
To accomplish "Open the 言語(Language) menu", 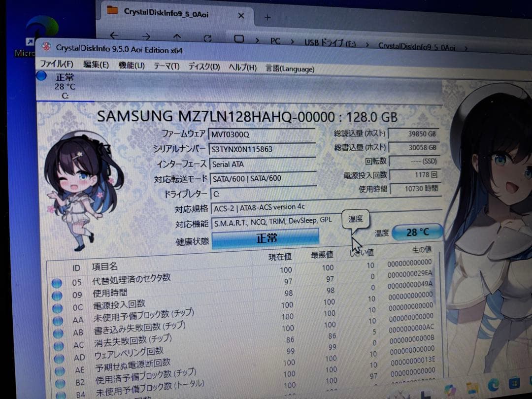I will point(290,68).
